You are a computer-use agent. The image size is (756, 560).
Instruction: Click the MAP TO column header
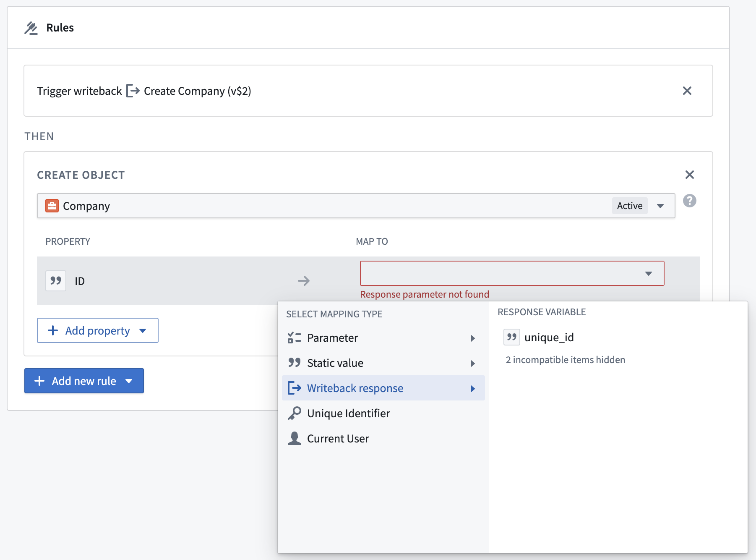[x=372, y=241]
